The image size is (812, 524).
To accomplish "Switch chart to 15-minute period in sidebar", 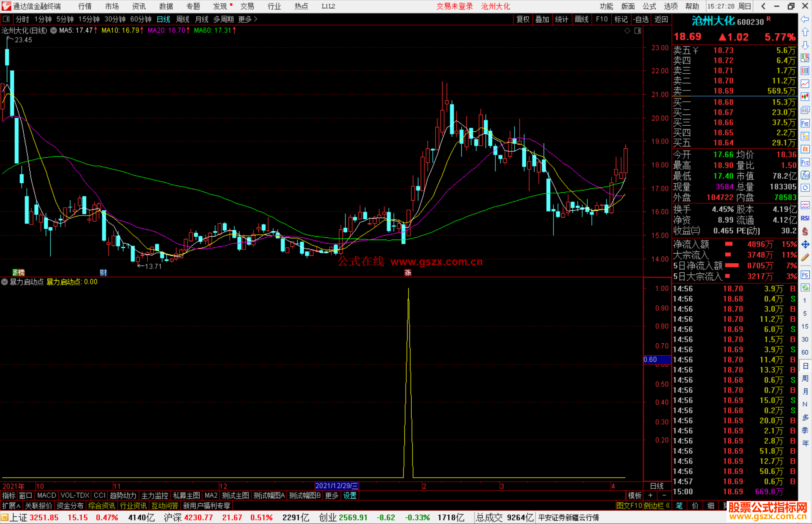I will pos(804,326).
